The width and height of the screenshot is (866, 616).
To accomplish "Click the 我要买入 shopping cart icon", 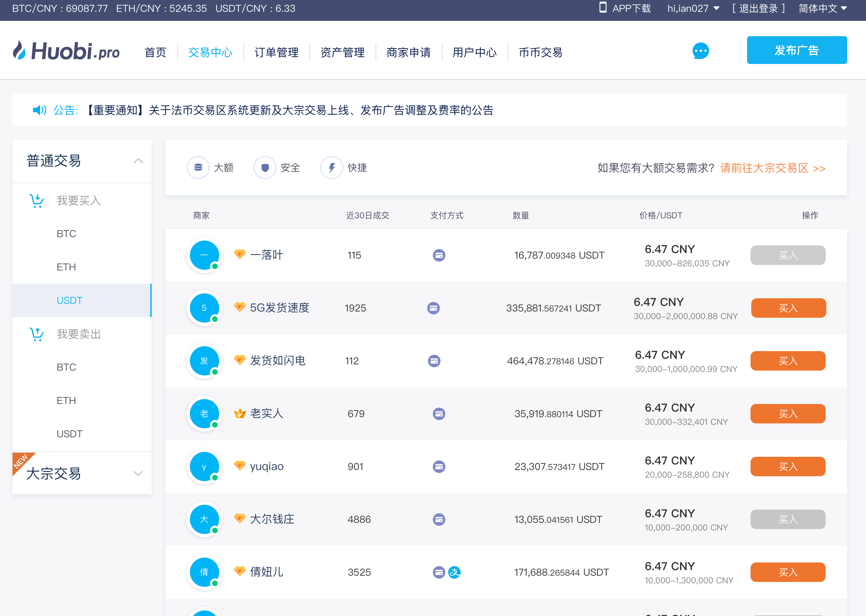I will coord(37,200).
